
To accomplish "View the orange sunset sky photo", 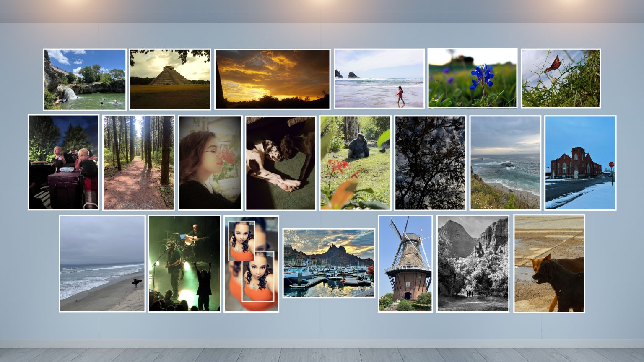I will tap(272, 78).
